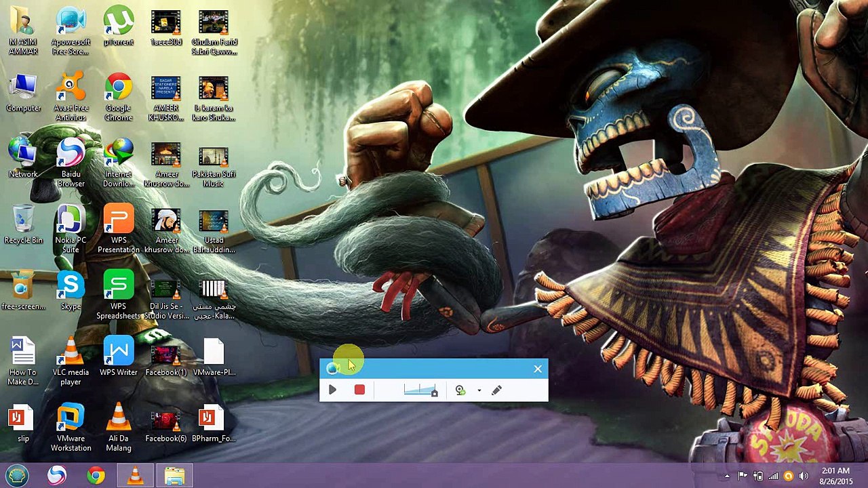The width and height of the screenshot is (868, 488).
Task: Launch Apowersoft Free Screen Recorder shortcut
Action: 71,32
